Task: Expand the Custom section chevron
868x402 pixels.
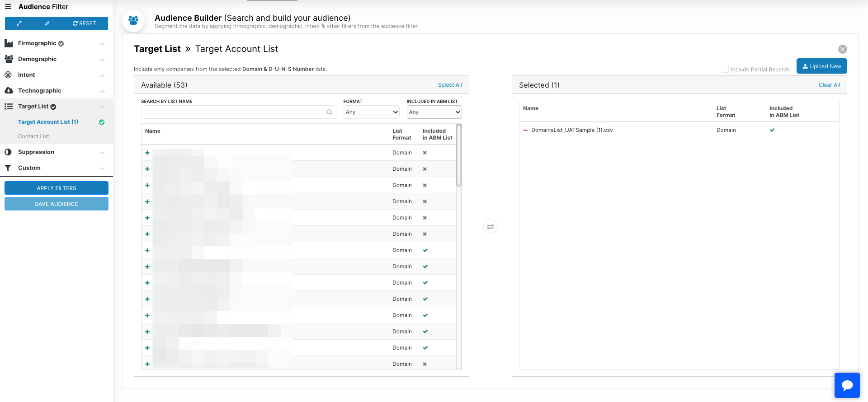Action: point(102,168)
